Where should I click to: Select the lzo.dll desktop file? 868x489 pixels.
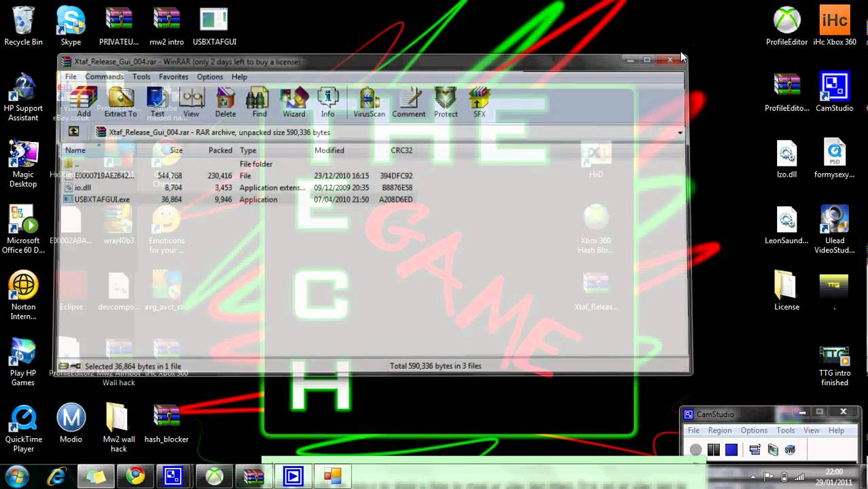786,159
